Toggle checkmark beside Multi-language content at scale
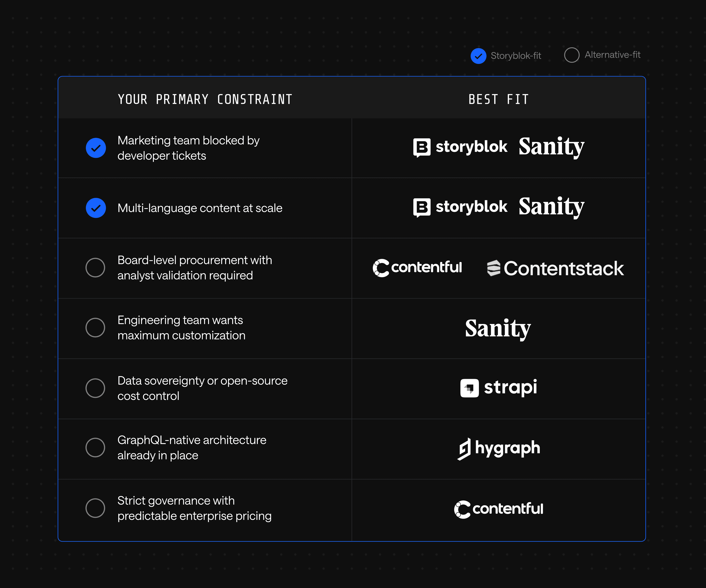 pyautogui.click(x=96, y=208)
